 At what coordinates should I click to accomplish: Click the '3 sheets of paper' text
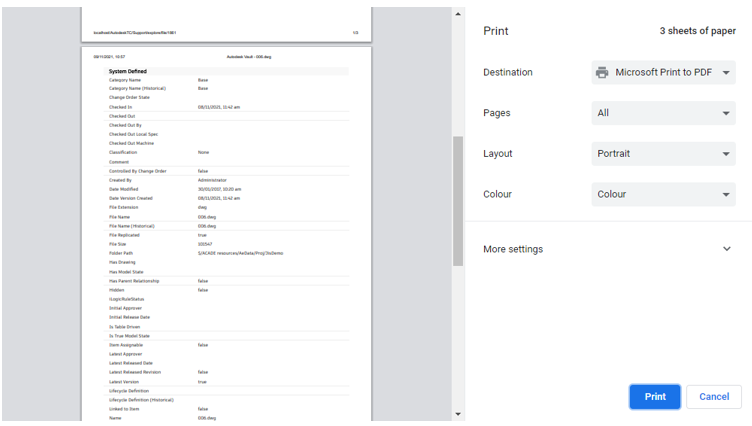coord(697,31)
